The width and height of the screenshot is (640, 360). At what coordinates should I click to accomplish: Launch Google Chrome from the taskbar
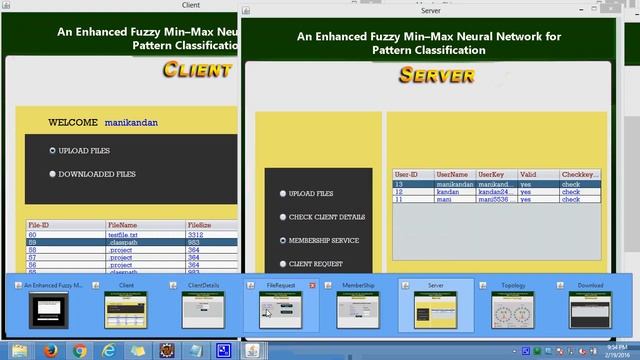[80, 351]
